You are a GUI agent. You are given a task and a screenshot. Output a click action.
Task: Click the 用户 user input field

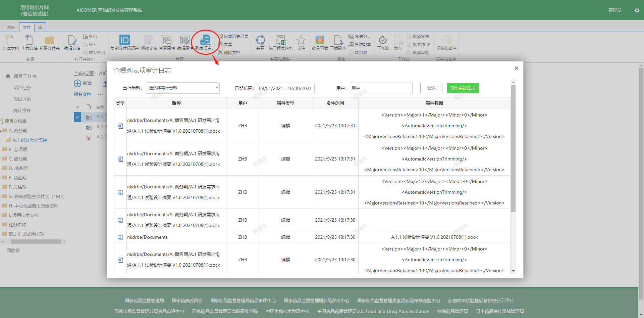[x=381, y=88]
